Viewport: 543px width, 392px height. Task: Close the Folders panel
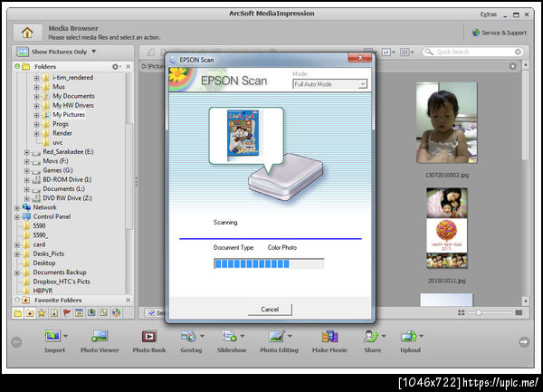[x=129, y=66]
